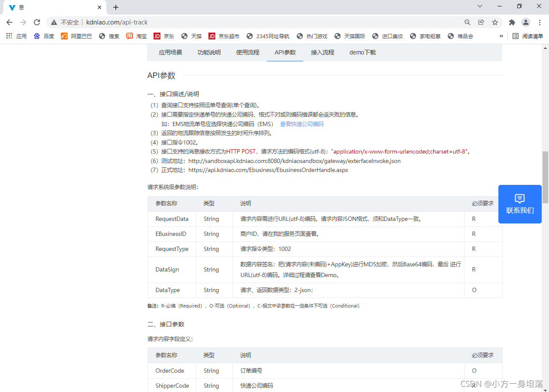This screenshot has width=549, height=392.
Task: Open the 京东 bookmark
Action: click(x=164, y=36)
